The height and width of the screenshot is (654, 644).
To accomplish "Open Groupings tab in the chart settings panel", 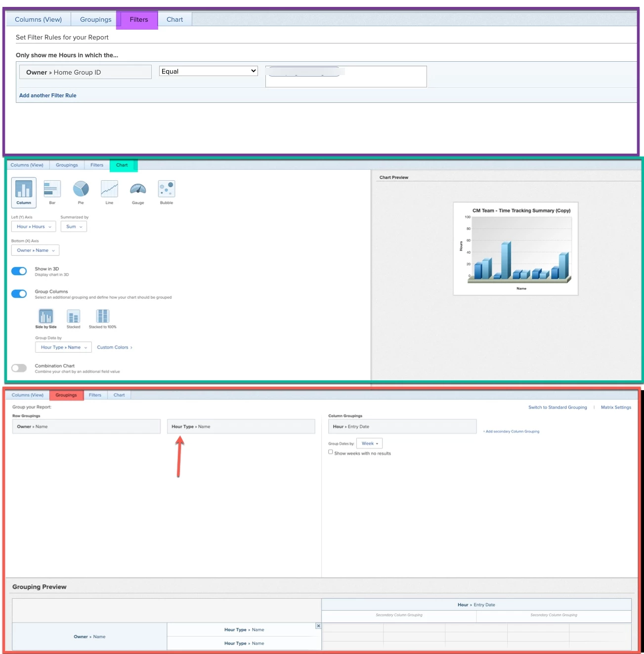I will [67, 165].
